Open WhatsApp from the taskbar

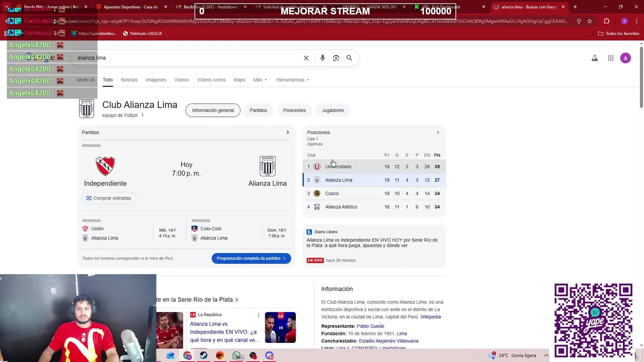point(236,355)
